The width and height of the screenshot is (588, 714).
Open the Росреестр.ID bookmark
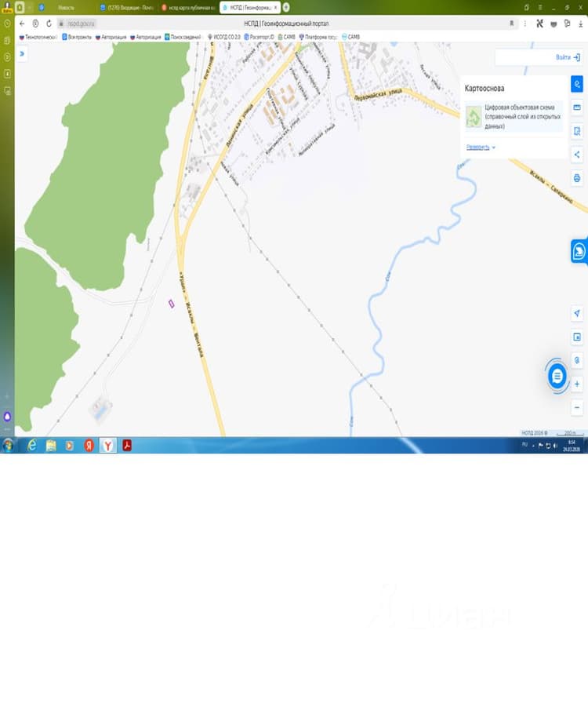pyautogui.click(x=259, y=37)
